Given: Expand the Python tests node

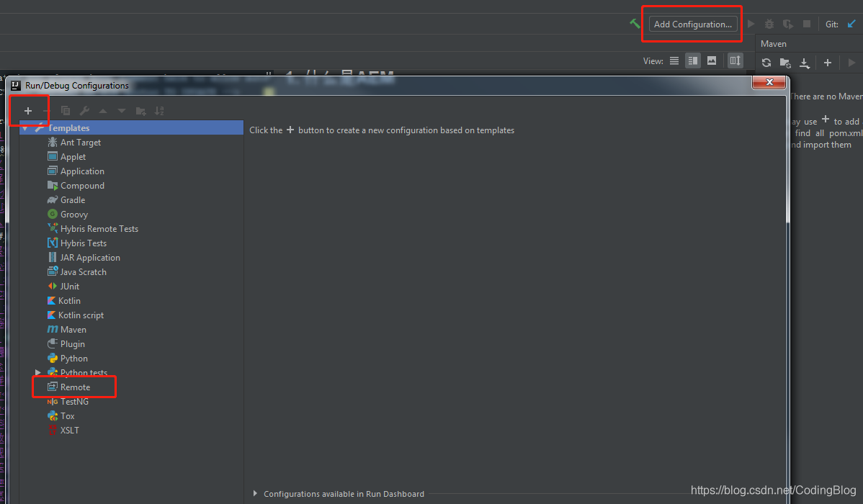Looking at the screenshot, I should click(38, 372).
